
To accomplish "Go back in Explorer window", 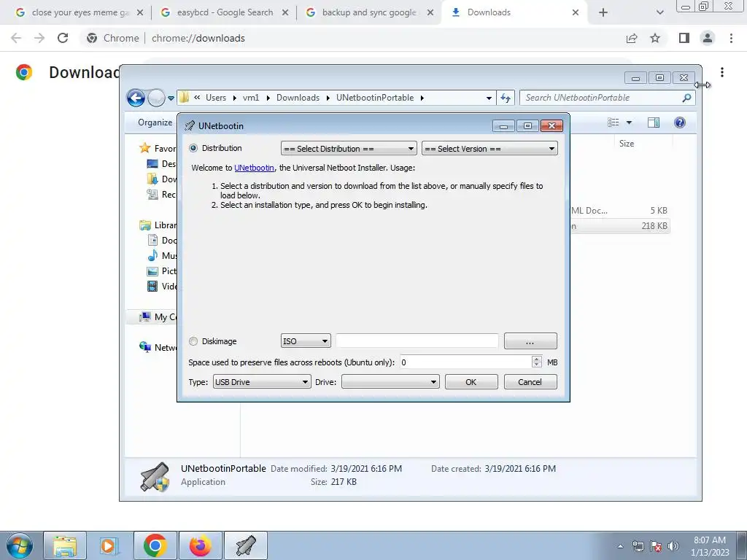I will pos(136,98).
